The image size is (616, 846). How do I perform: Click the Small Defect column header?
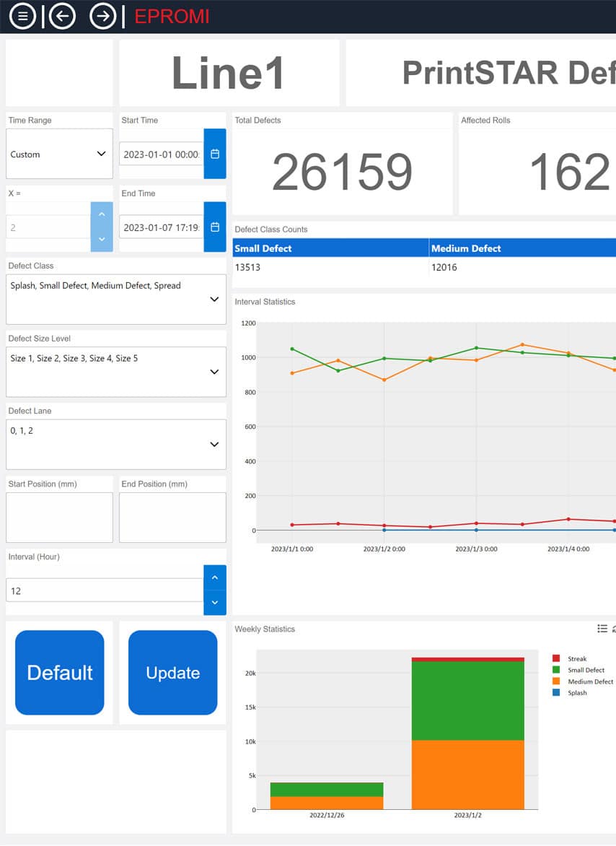click(x=330, y=248)
